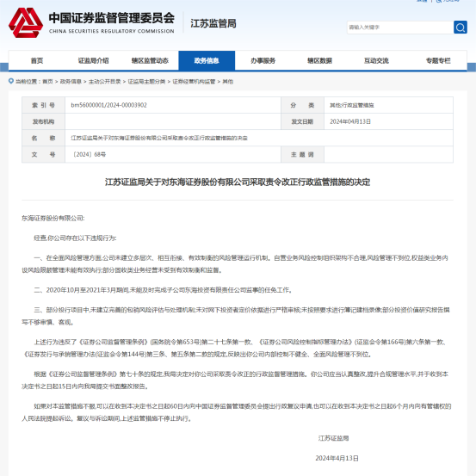Open the 辖区监管动态 navigation tab
This screenshot has height=476, width=476.
tap(150, 61)
